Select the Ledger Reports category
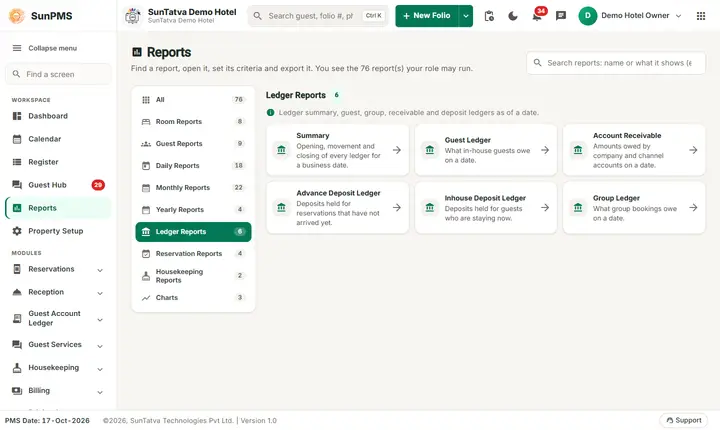The image size is (720, 430). click(x=193, y=232)
